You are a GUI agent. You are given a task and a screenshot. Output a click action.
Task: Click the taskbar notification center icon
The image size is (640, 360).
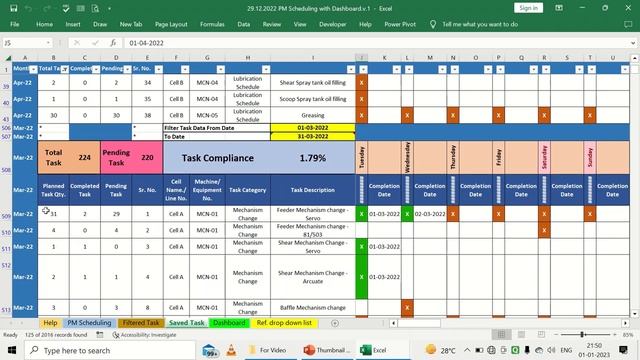coord(623,350)
